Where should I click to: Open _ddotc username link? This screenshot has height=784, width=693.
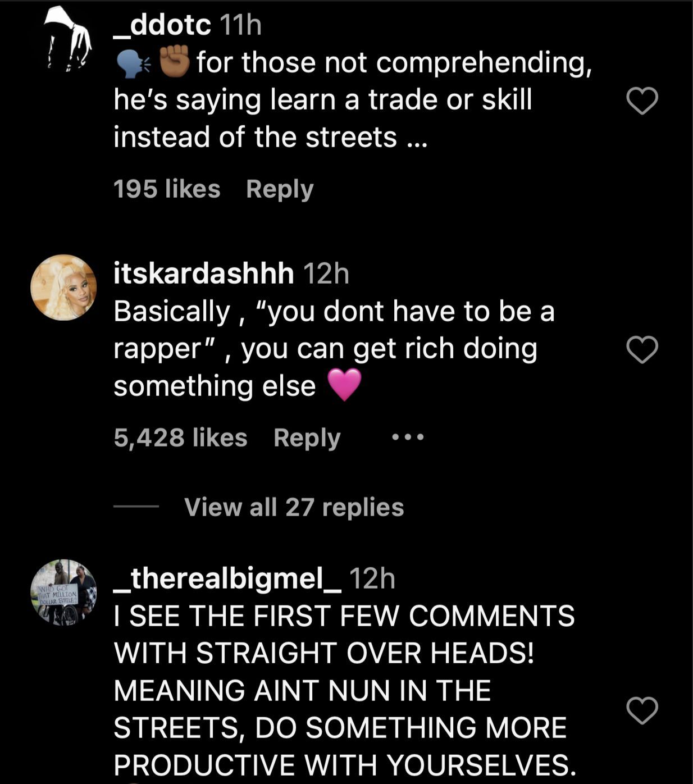(x=162, y=25)
